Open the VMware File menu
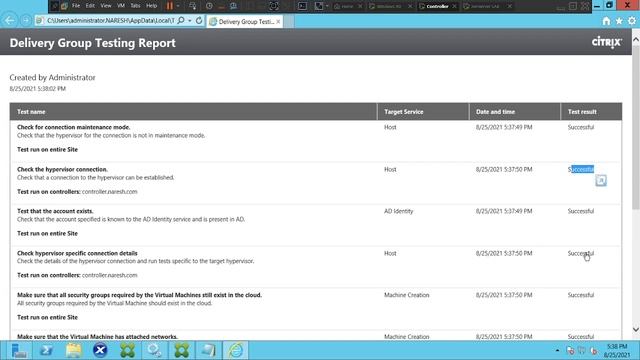640x360 pixels. [76, 6]
